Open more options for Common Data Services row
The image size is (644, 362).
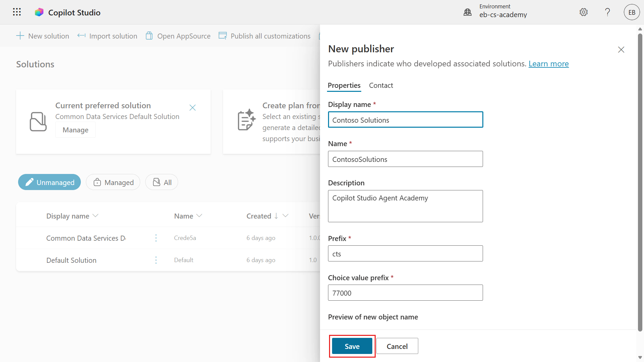coord(156,238)
